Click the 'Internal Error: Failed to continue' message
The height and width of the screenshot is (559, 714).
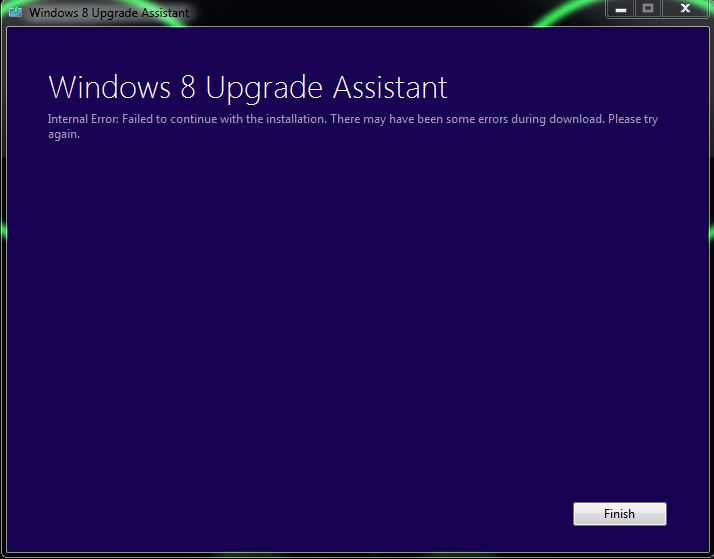(x=353, y=126)
